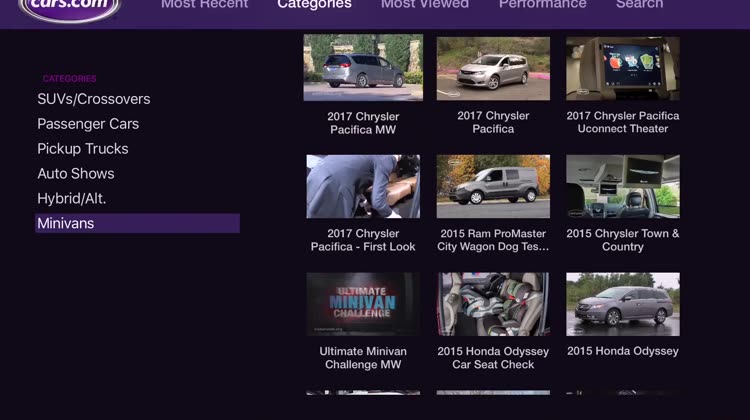This screenshot has height=420, width=750.
Task: Select the highlighted Minivans category
Action: coord(137,223)
